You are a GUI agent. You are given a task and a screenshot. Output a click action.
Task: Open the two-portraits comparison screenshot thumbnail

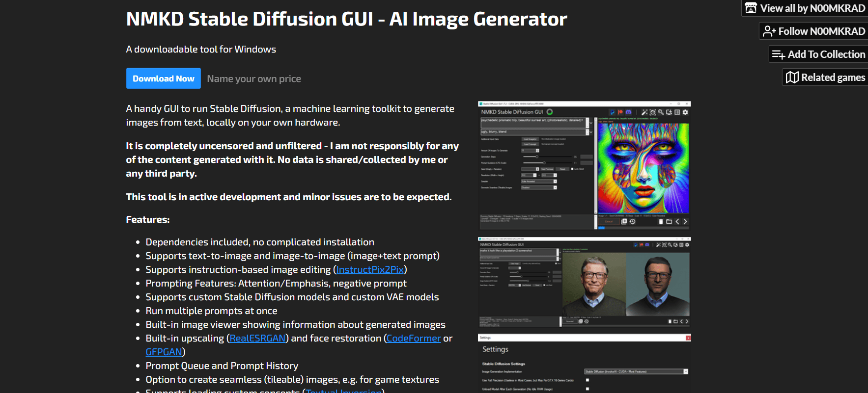(x=585, y=282)
